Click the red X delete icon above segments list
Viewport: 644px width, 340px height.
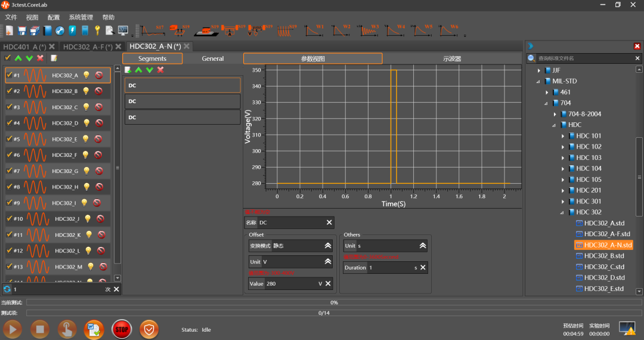pyautogui.click(x=160, y=70)
